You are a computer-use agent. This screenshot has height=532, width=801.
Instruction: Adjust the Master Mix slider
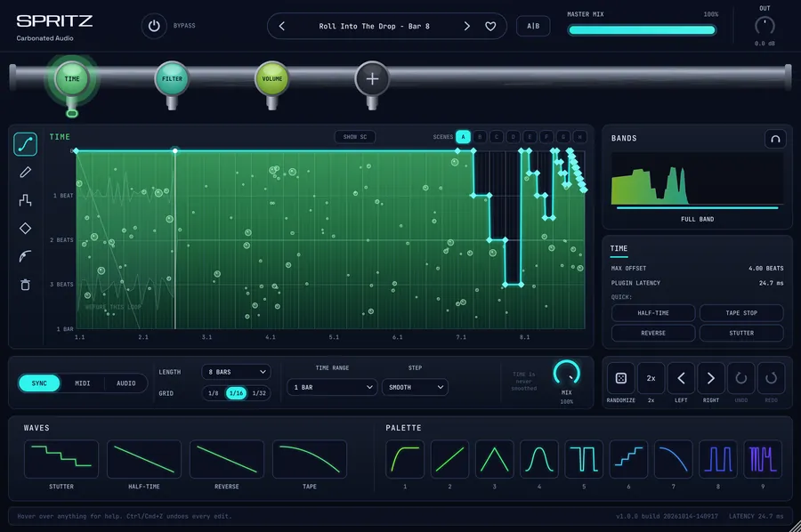[642, 30]
